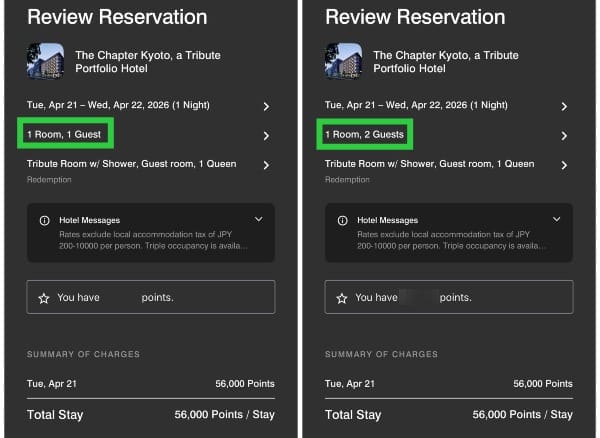Click left 'Review Reservation' heading
This screenshot has width=600, height=438.
[x=117, y=17]
